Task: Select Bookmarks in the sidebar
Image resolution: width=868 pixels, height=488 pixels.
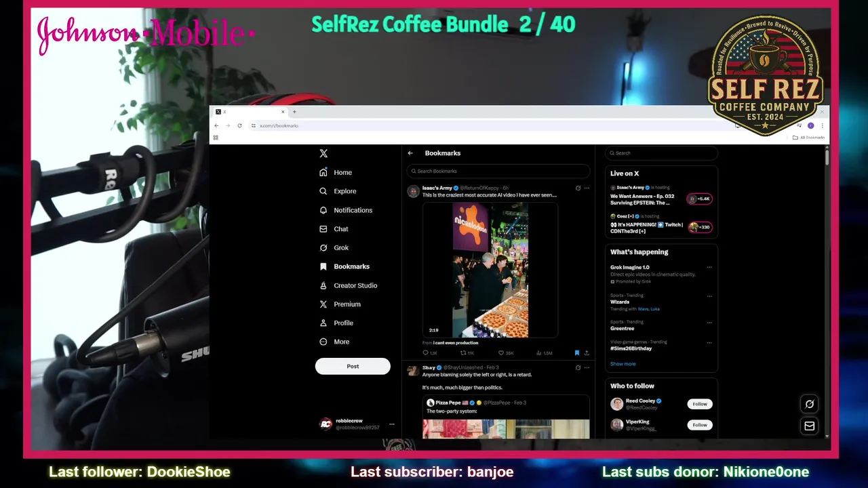Action: [344, 266]
